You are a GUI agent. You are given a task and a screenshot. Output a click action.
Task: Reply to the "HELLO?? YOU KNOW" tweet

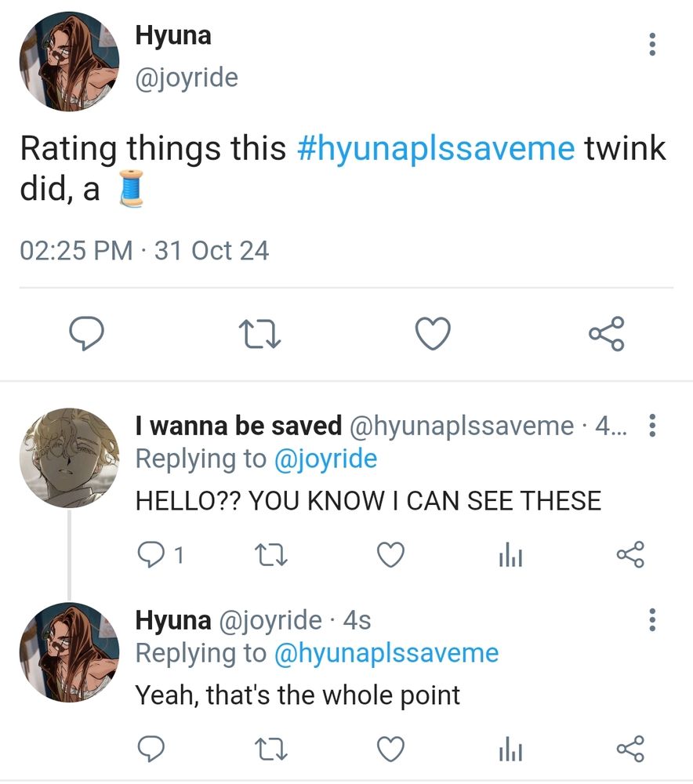[151, 555]
